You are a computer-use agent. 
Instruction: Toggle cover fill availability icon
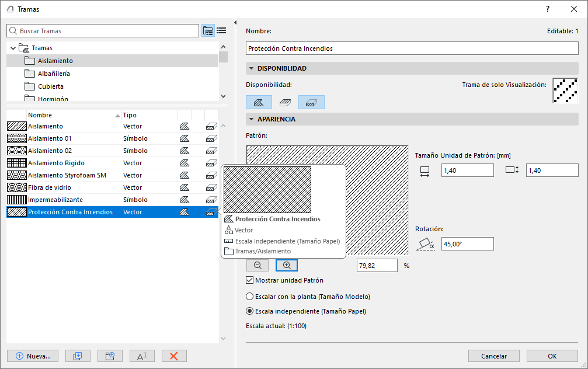pos(285,102)
